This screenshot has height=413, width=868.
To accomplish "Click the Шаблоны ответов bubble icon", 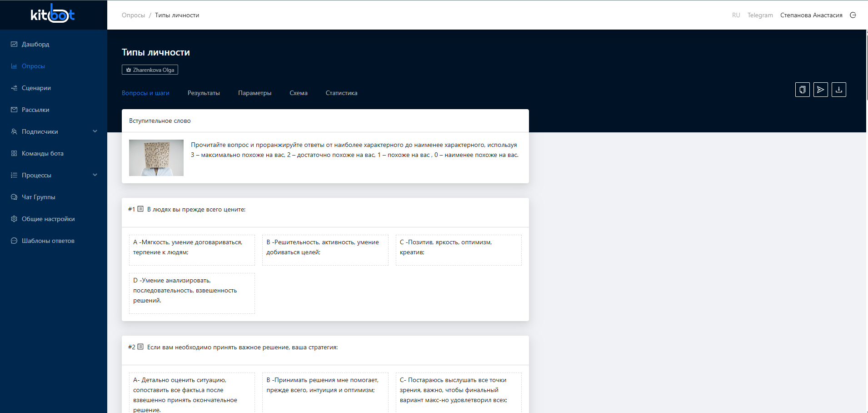I will tap(14, 241).
